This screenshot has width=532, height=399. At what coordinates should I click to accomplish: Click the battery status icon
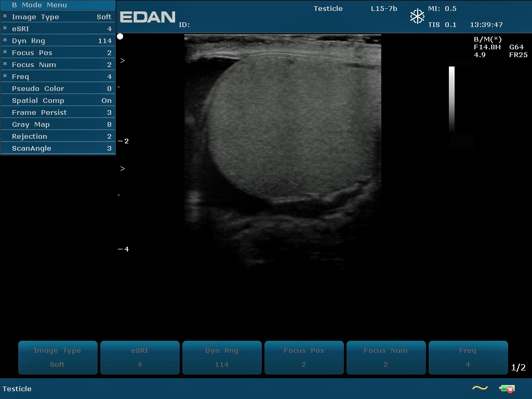tap(507, 389)
